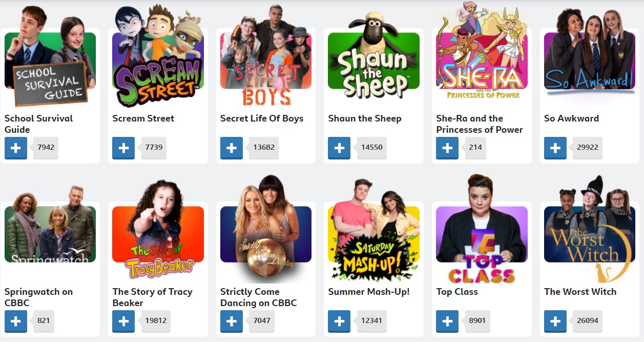Open the Scream Street show title link

(143, 118)
